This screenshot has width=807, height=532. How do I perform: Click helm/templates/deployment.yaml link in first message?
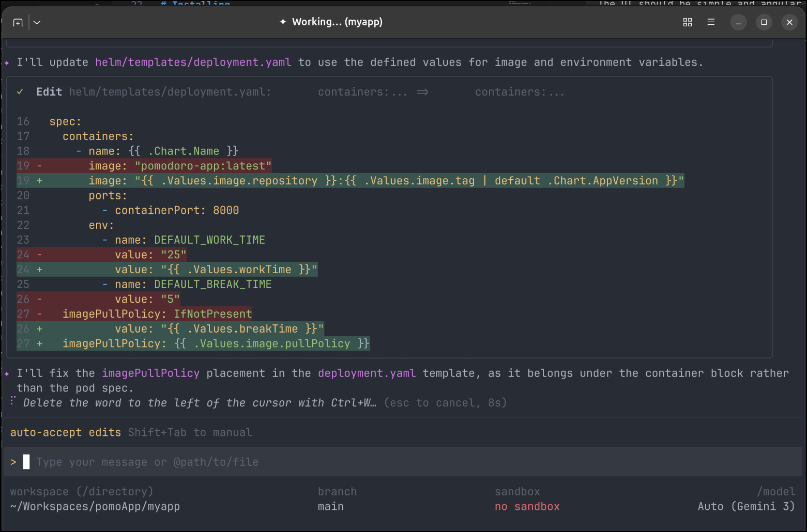point(193,62)
